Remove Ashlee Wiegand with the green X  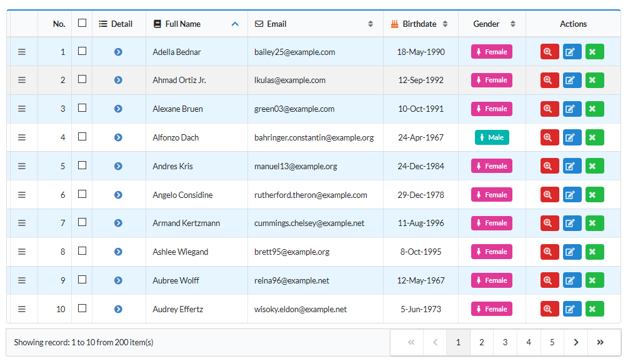pyautogui.click(x=594, y=252)
